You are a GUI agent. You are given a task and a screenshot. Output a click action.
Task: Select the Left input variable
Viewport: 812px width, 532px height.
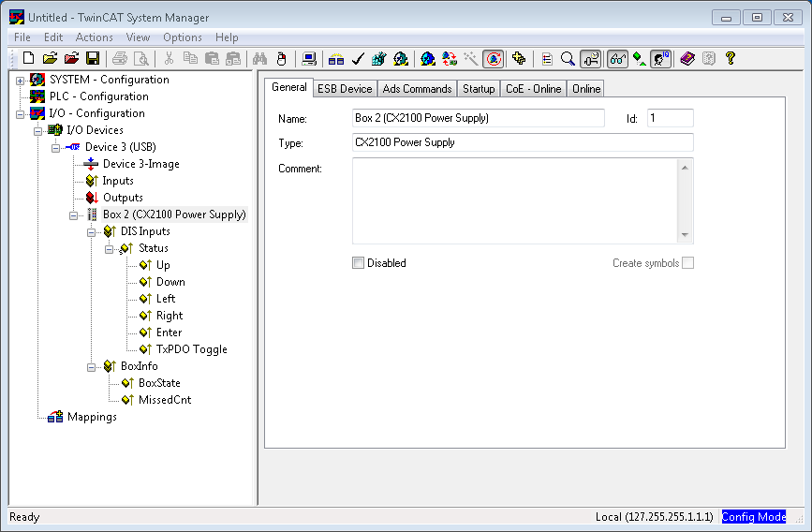click(x=166, y=299)
